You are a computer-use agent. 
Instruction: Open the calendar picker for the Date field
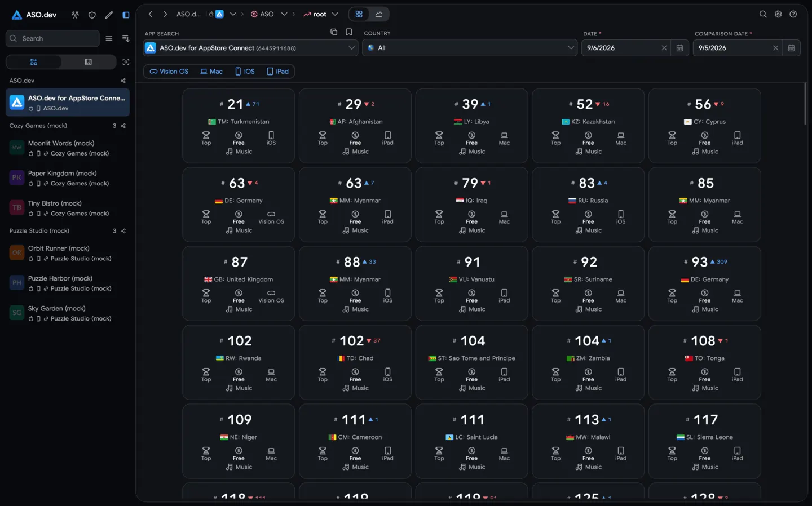(680, 48)
